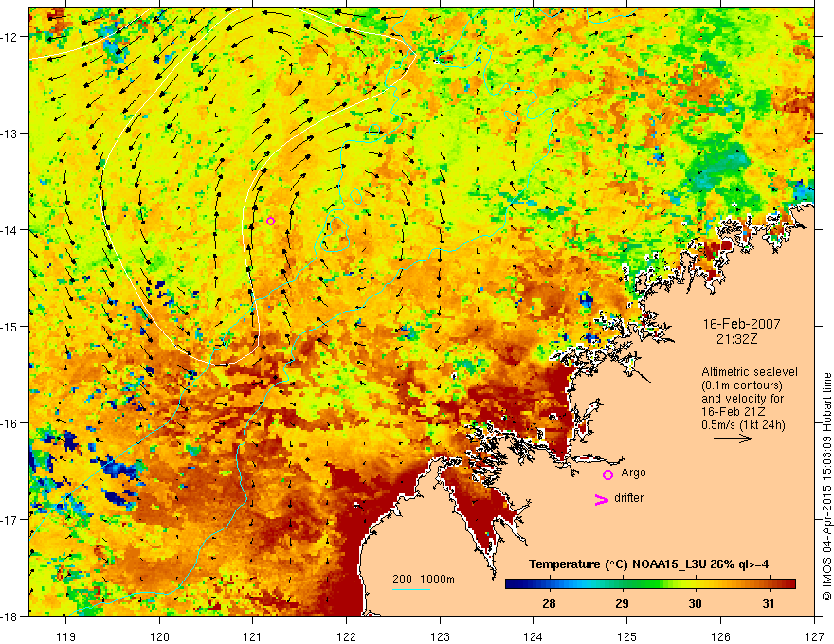Click the "200 1000m" depth contour label

click(424, 580)
